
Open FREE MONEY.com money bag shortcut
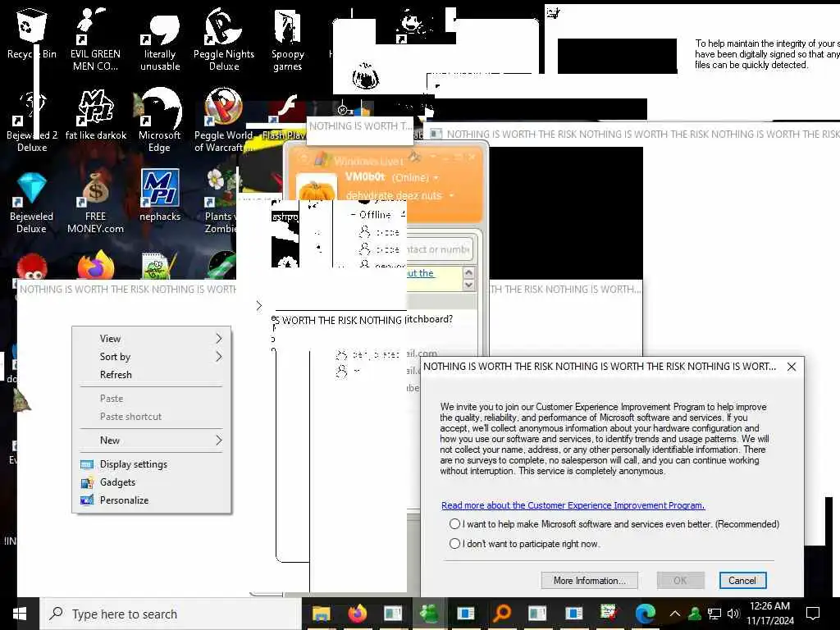[95, 203]
